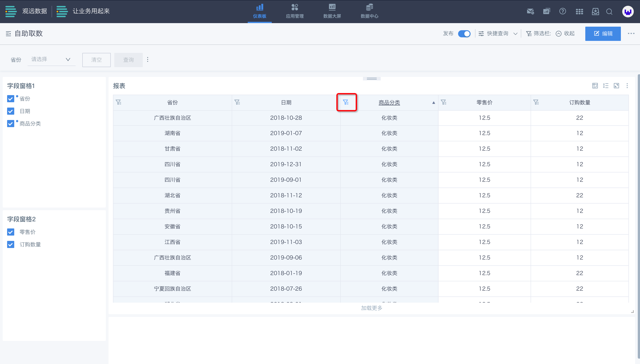
Task: Open the search magnifier in top bar
Action: pyautogui.click(x=609, y=12)
